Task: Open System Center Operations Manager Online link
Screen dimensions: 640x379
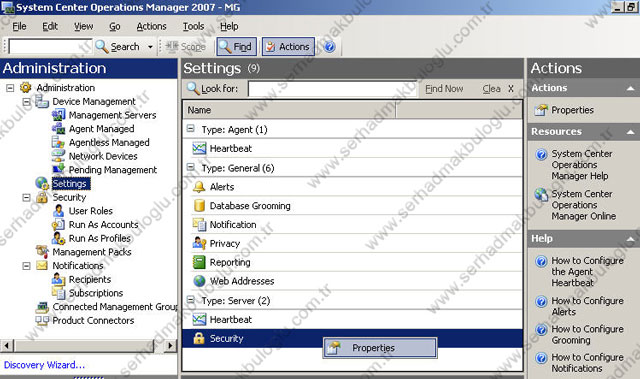Action: click(x=584, y=205)
